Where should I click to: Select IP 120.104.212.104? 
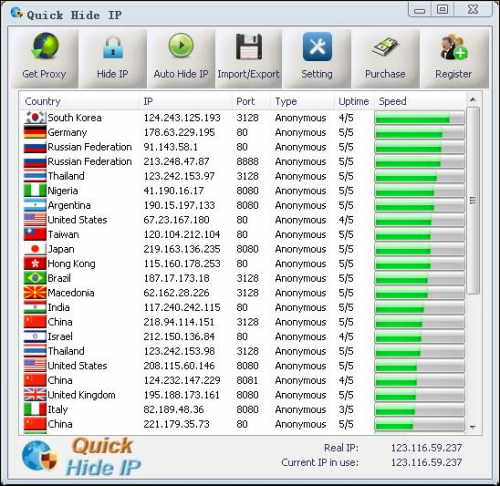(182, 234)
